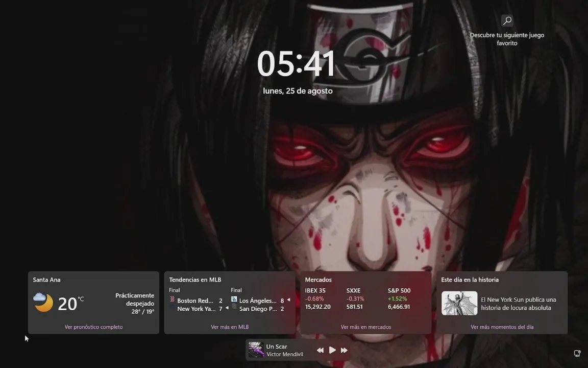This screenshot has width=588, height=368.
Task: Click the 28° / 19° high low text
Action: (x=142, y=312)
